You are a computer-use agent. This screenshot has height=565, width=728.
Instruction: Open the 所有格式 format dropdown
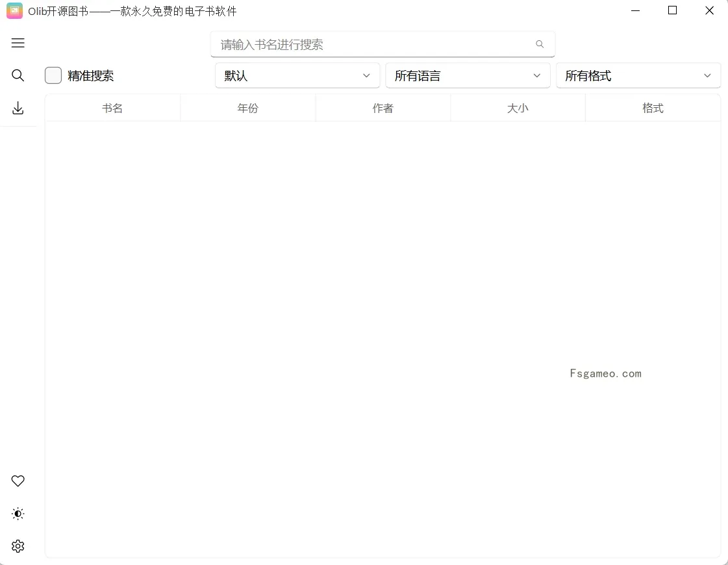(x=638, y=76)
